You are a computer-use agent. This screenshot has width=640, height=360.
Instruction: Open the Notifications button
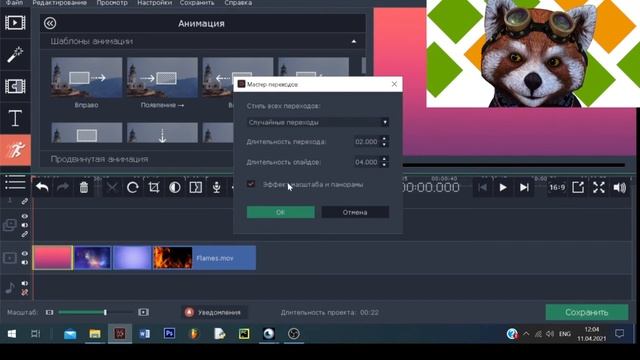click(213, 312)
